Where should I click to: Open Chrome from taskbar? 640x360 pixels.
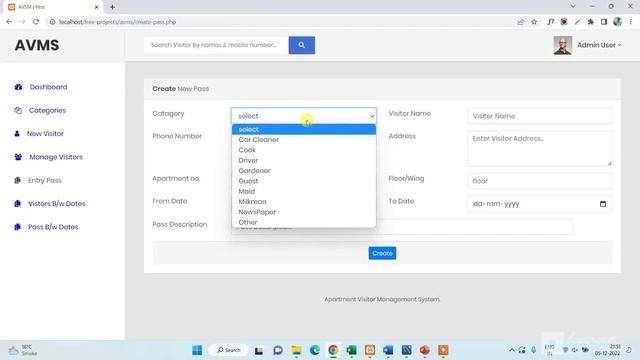tap(333, 350)
